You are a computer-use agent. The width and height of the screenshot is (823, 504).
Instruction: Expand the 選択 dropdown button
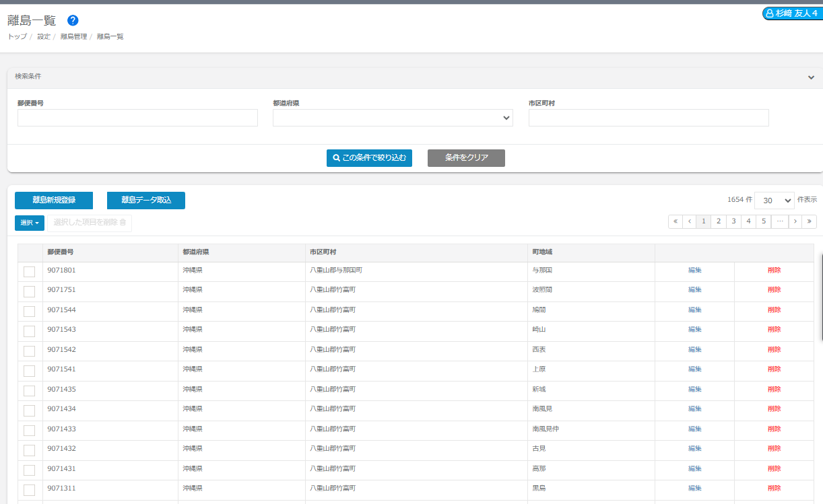tap(30, 223)
